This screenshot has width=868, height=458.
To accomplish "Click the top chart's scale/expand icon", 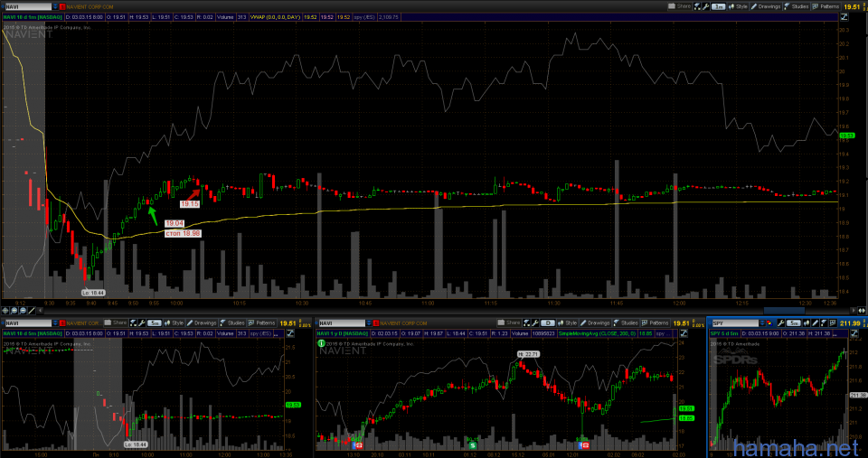I will [x=844, y=16].
